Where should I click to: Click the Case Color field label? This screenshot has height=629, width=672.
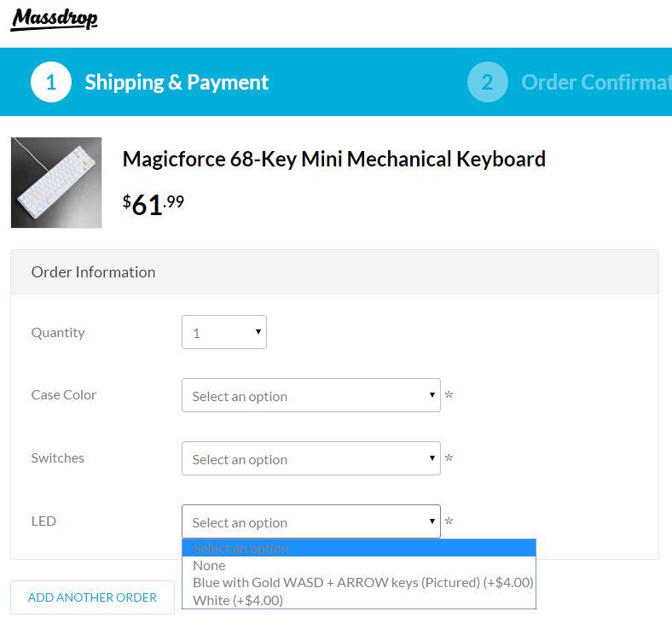64,394
